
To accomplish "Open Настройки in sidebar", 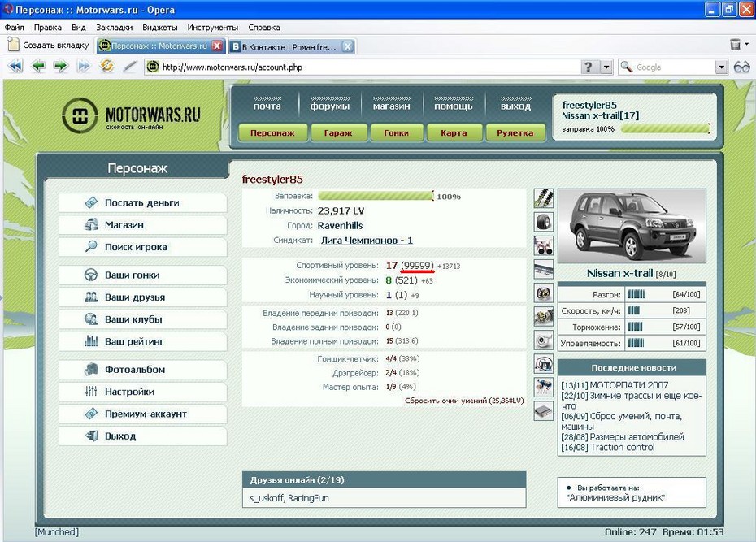I will pyautogui.click(x=143, y=392).
